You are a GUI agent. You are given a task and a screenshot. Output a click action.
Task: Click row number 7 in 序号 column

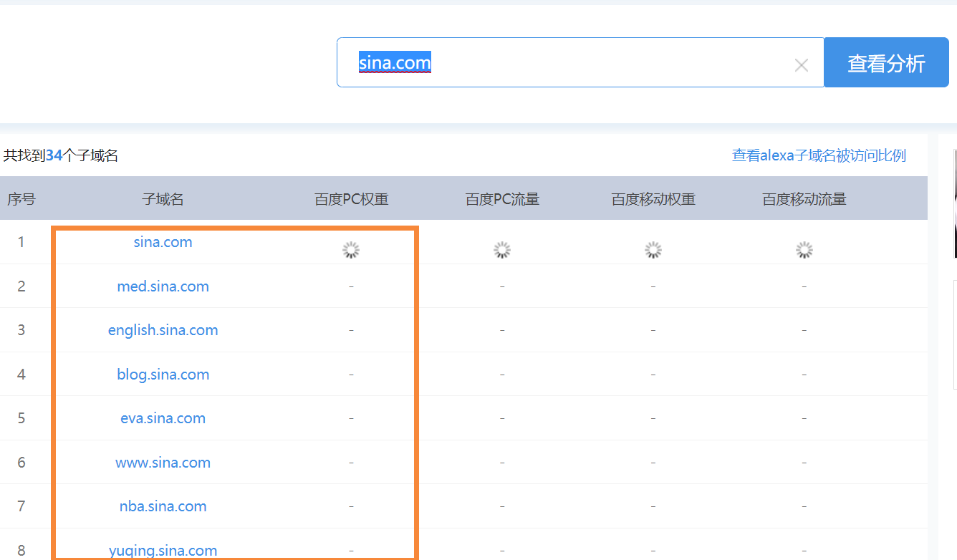[x=21, y=506]
